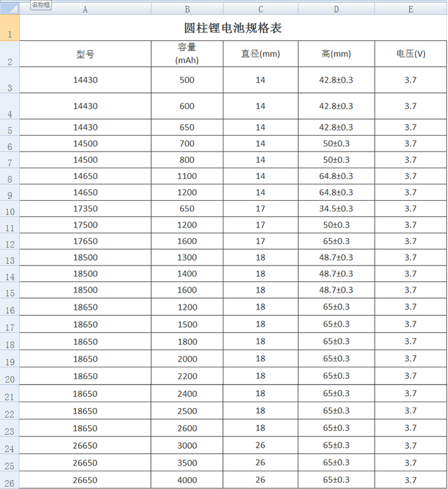Image resolution: width=448 pixels, height=489 pixels.
Task: Click model cell 26650 in row 24
Action: tap(85, 445)
